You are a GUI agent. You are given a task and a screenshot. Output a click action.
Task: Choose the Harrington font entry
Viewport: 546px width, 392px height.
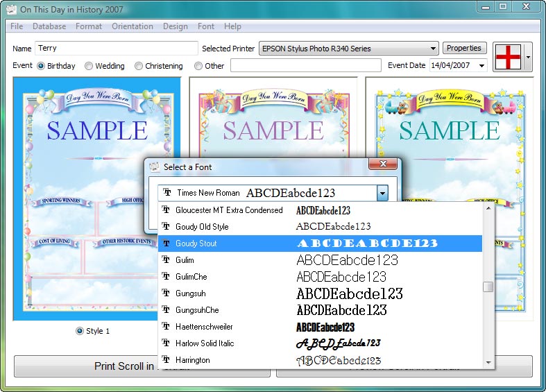coord(320,360)
